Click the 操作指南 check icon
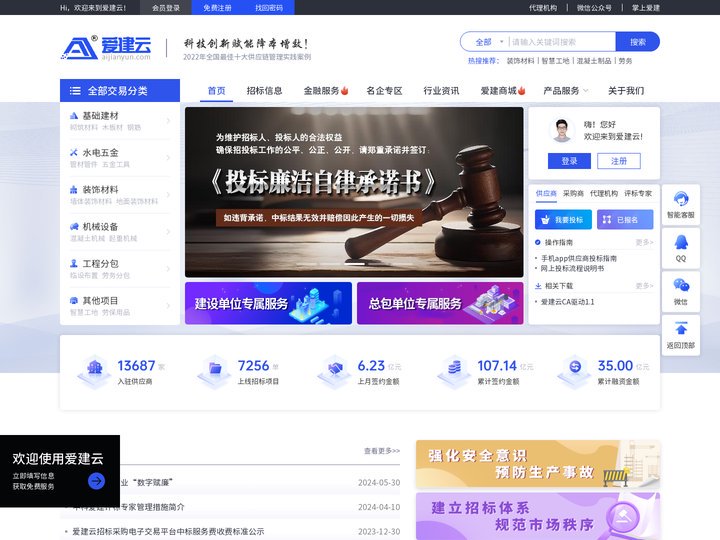This screenshot has height=540, width=720. (538, 242)
